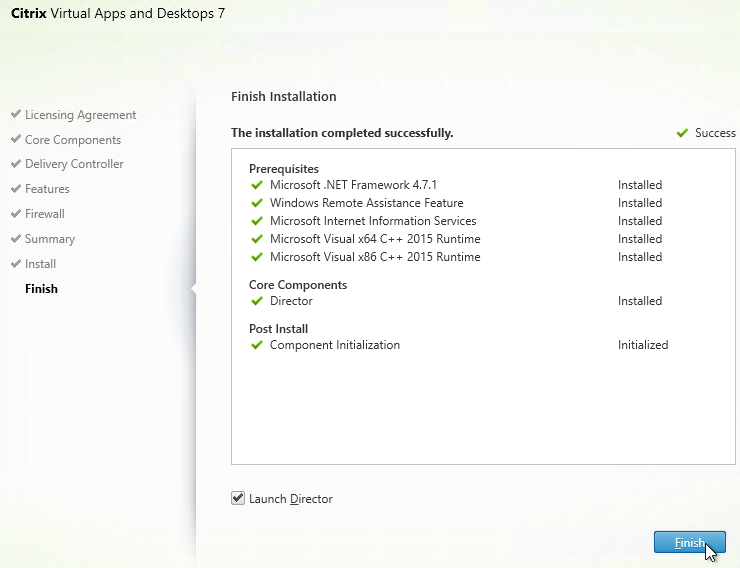The height and width of the screenshot is (568, 740).
Task: Select the Features step
Action: pos(47,189)
